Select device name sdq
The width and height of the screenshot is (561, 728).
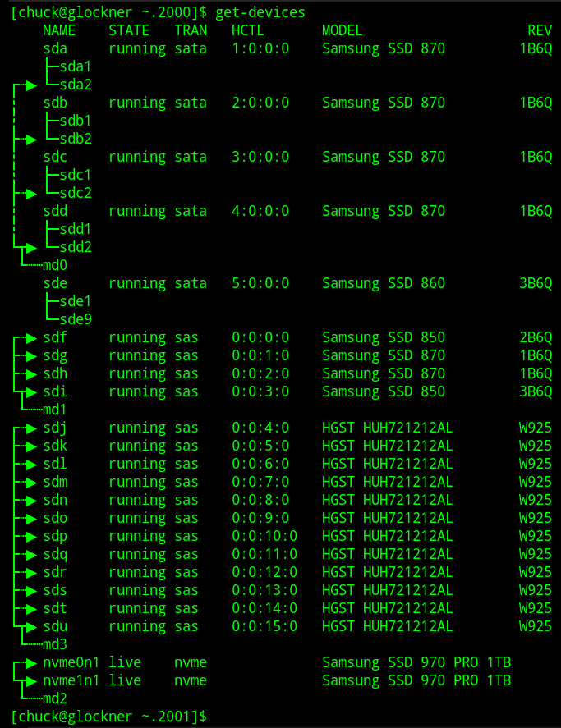point(55,554)
